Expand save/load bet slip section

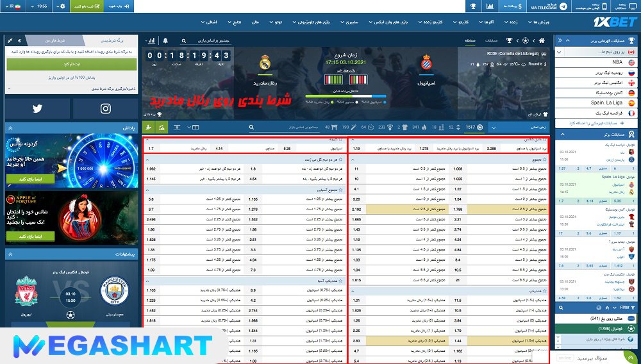coord(72,88)
